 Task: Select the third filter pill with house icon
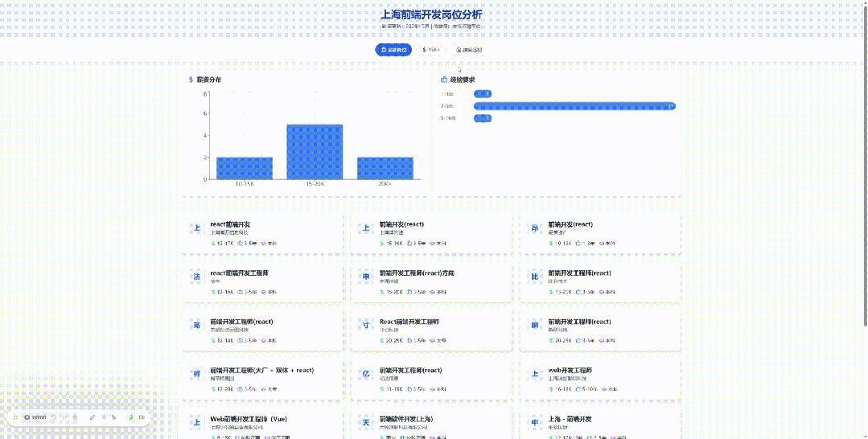pos(469,50)
